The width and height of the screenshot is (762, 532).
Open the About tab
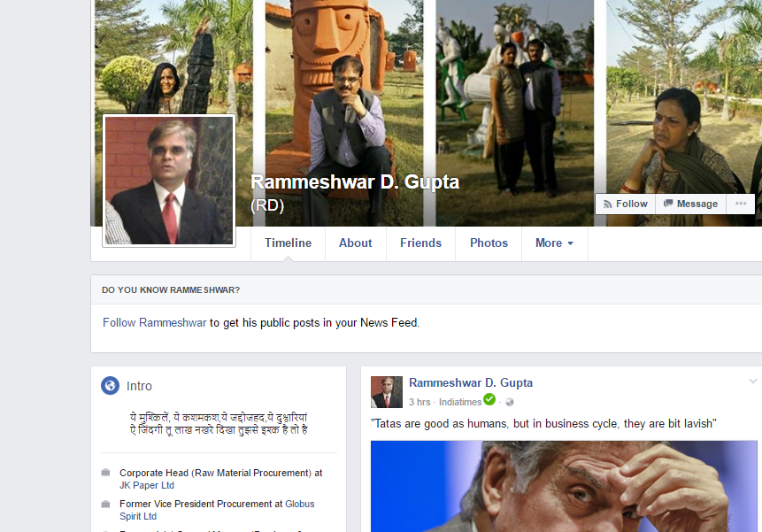coord(355,243)
